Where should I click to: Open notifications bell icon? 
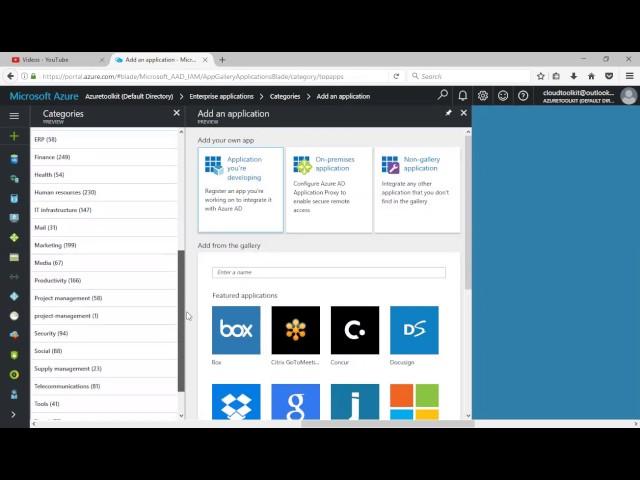pyautogui.click(x=462, y=96)
